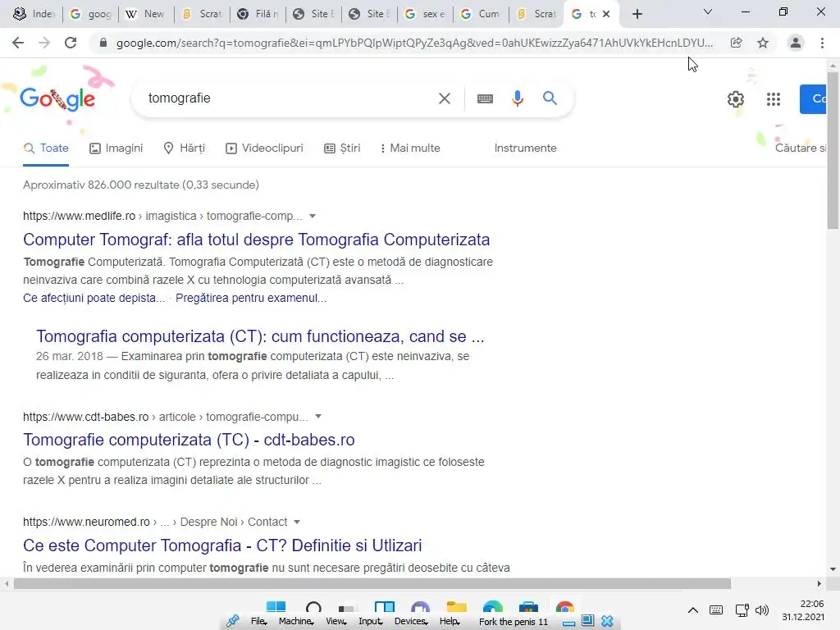The image size is (840, 630).
Task: Open taskbar Search icon
Action: 313,608
